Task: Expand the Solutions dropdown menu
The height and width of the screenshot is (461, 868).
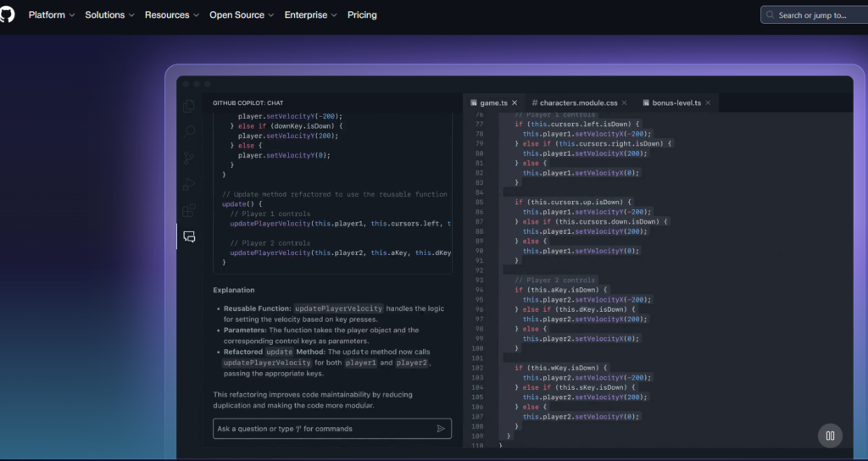Action: click(109, 15)
